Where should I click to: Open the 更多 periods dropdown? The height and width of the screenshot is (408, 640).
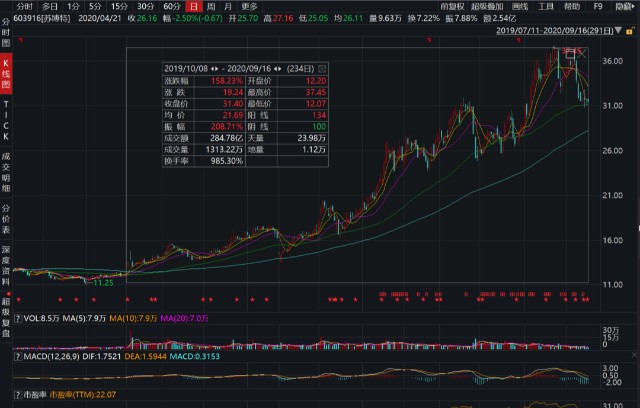click(249, 6)
